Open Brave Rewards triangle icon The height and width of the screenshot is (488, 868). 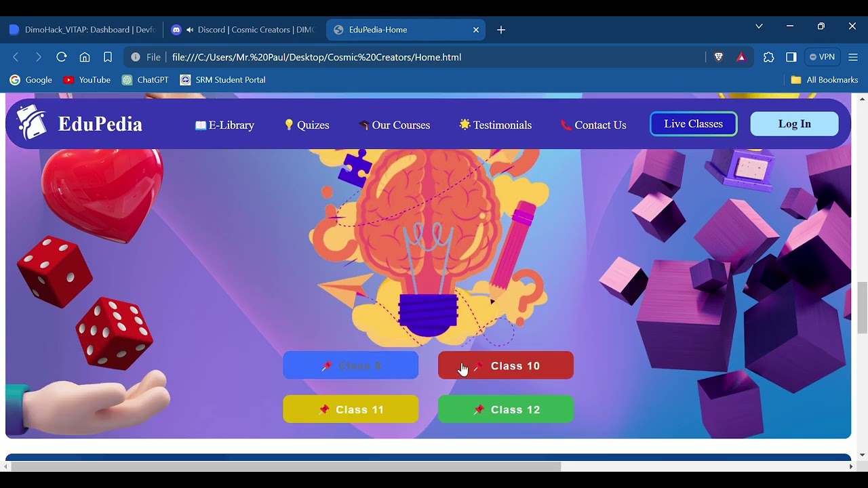[741, 57]
